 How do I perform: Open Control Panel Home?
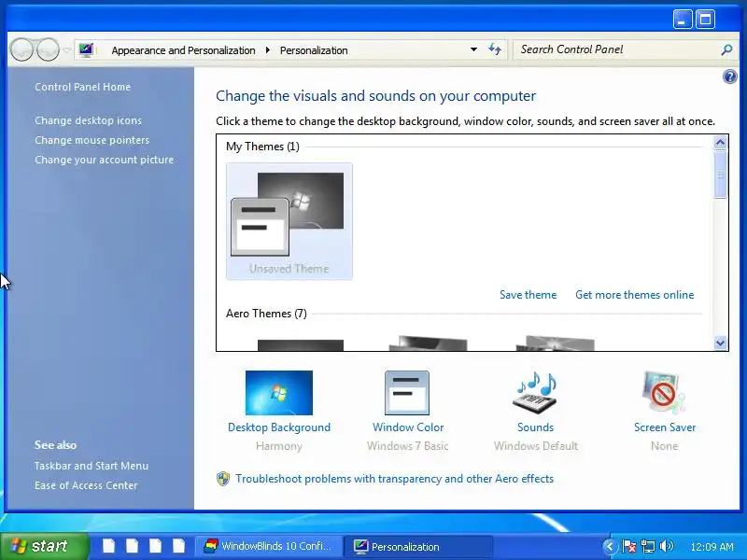[82, 87]
